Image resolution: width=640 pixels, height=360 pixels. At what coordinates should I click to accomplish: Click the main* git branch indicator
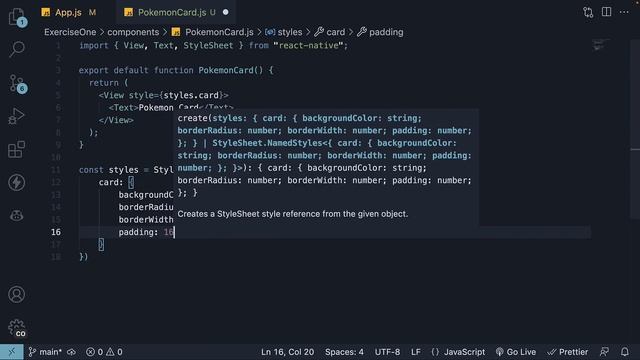pos(45,352)
